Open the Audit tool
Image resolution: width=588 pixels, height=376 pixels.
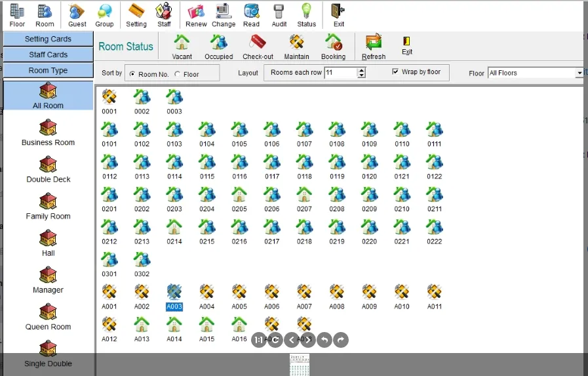pyautogui.click(x=279, y=14)
